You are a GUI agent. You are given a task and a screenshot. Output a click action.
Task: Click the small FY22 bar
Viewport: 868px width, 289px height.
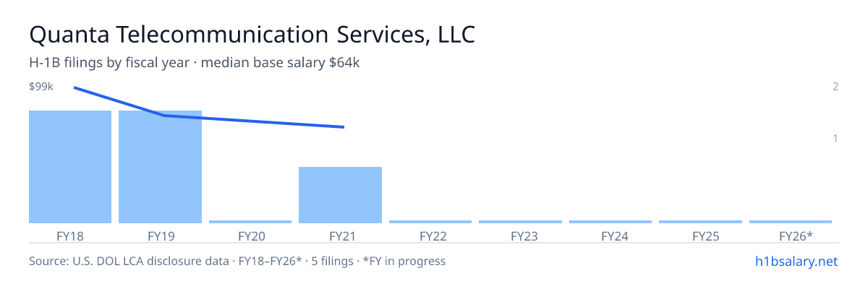tap(430, 222)
